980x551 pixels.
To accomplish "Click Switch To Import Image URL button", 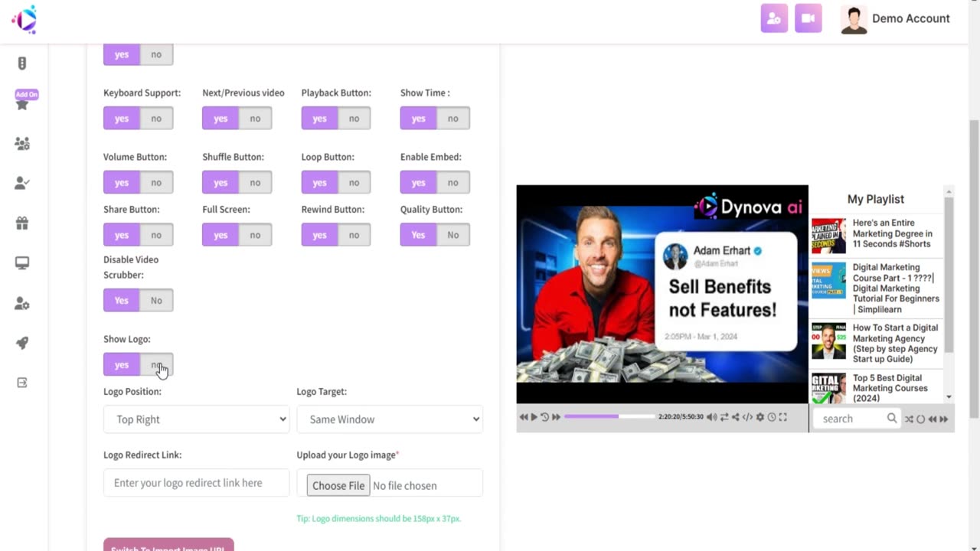I will coord(168,545).
